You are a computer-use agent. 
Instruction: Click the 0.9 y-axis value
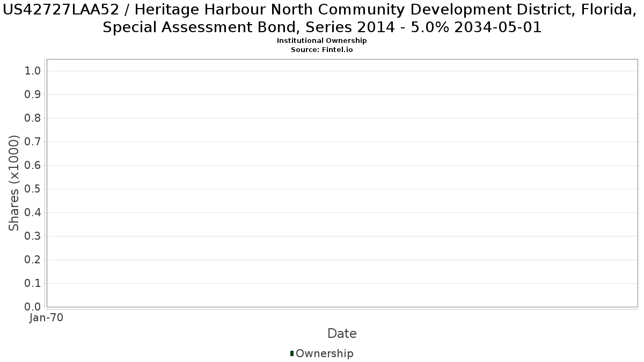coord(33,95)
